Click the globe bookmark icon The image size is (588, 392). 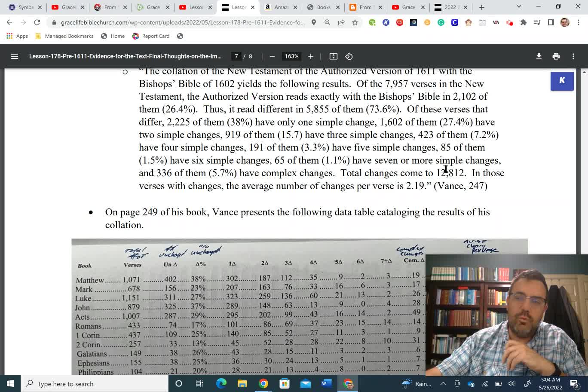point(180,36)
